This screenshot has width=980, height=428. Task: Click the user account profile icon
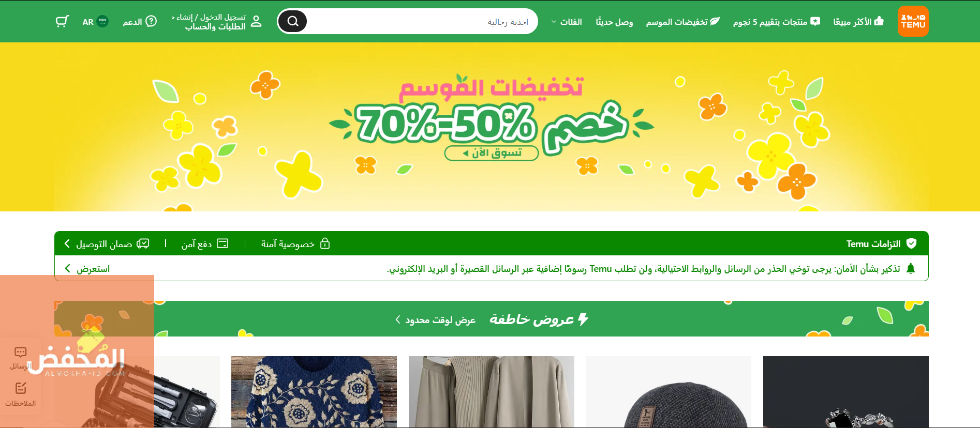click(256, 21)
